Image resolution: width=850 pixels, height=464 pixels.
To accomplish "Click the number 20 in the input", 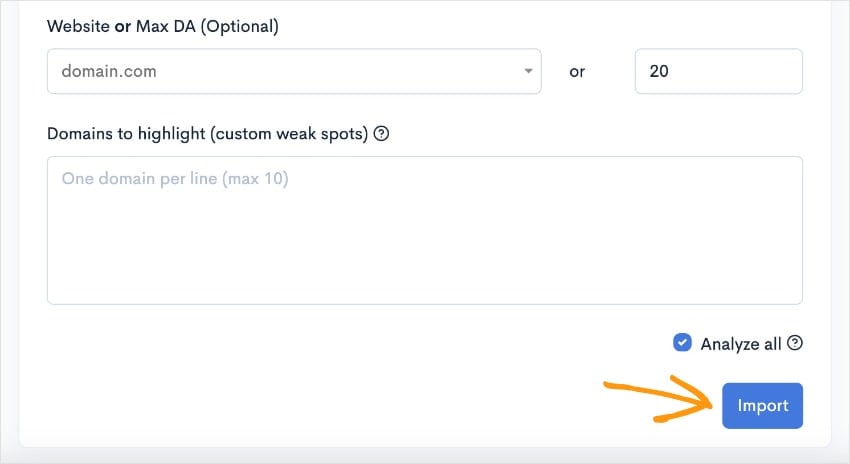I will tap(660, 72).
